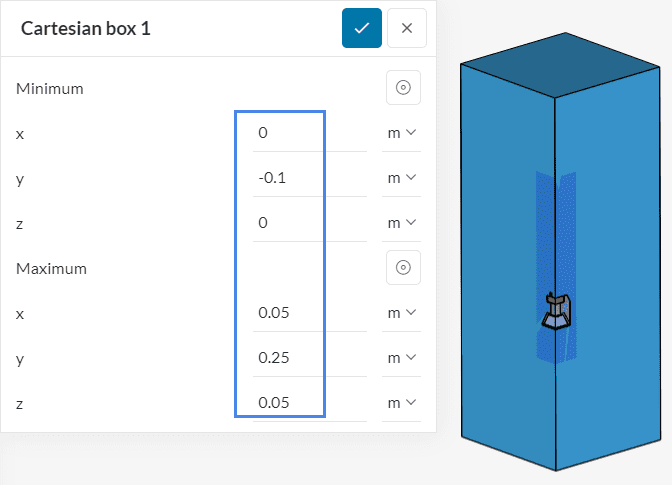
Task: Click the Minimum z value field
Action: [x=308, y=223]
